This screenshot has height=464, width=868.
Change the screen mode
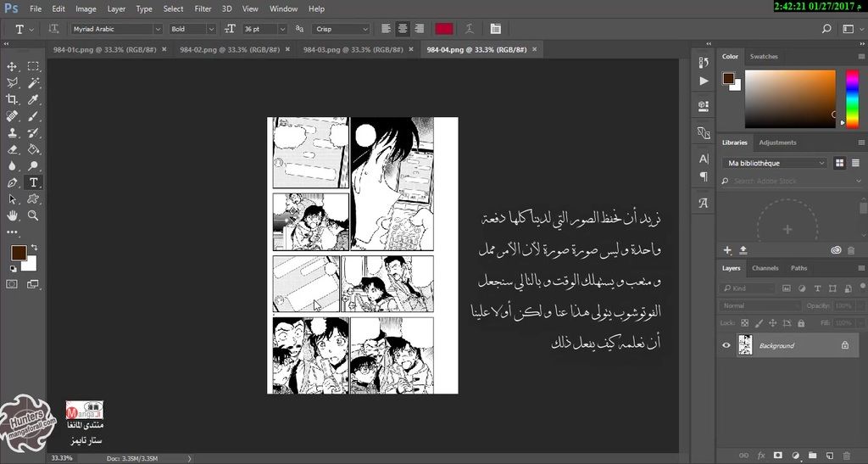(x=33, y=284)
